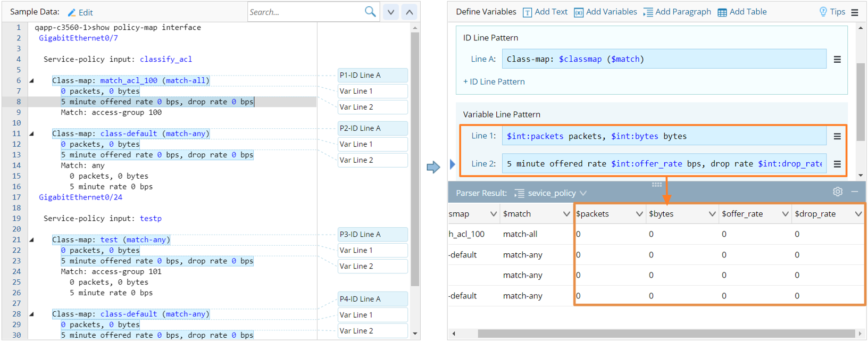This screenshot has height=341, width=868.
Task: Click Add Text in the toolbar
Action: [x=545, y=12]
